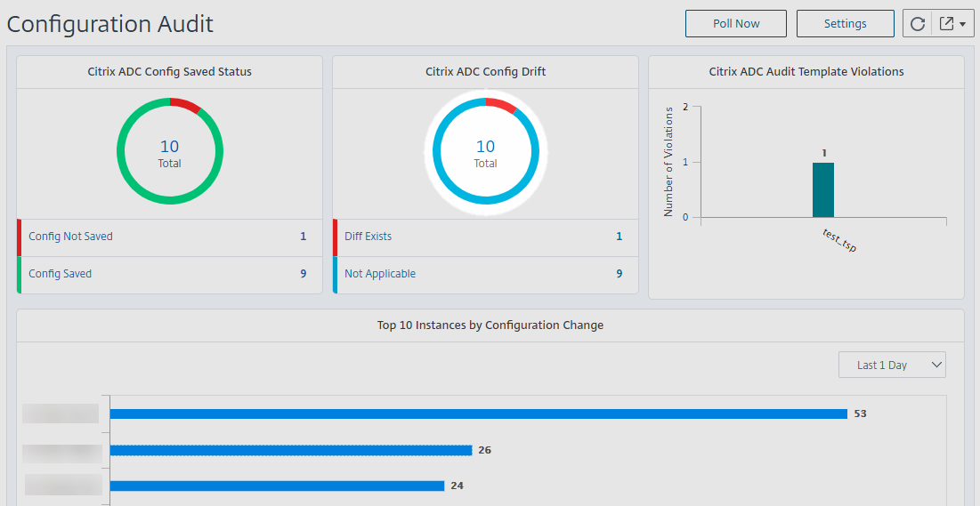Click the red segment of Config Drift donut
This screenshot has width=980, height=506.
(x=503, y=104)
